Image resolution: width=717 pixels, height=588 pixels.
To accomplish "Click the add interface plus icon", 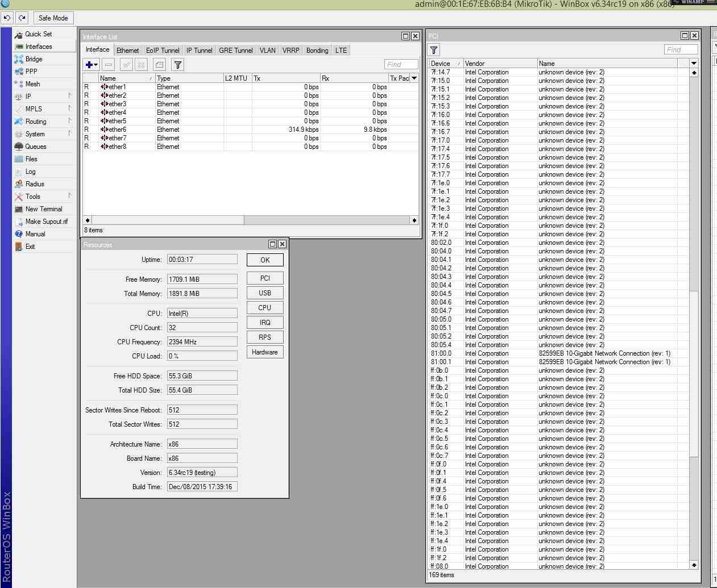I will coord(92,65).
